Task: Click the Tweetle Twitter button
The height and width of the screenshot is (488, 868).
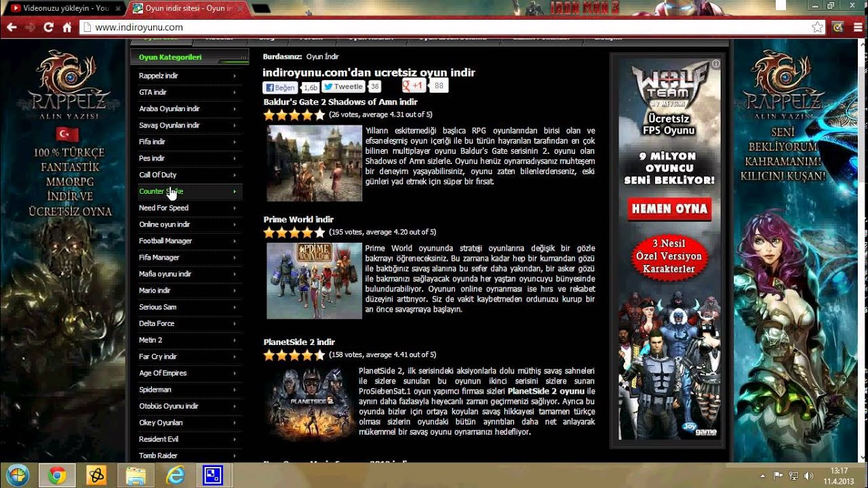Action: click(x=344, y=87)
